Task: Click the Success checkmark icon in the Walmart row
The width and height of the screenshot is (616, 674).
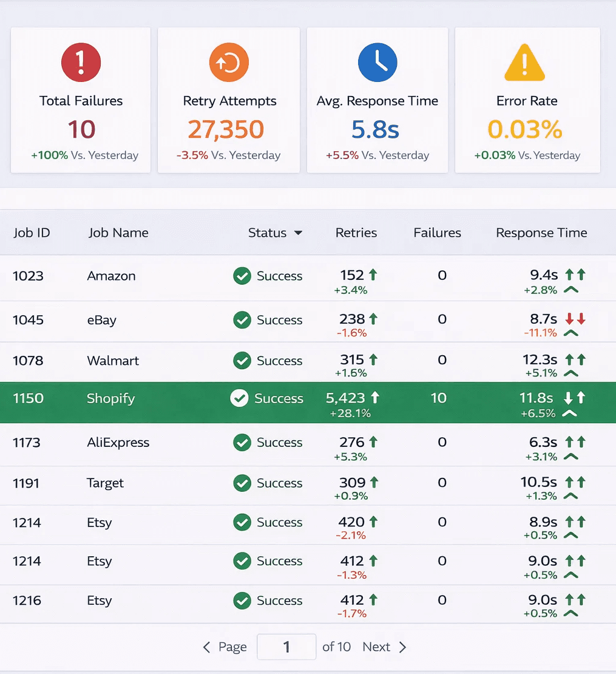Action: pyautogui.click(x=242, y=361)
